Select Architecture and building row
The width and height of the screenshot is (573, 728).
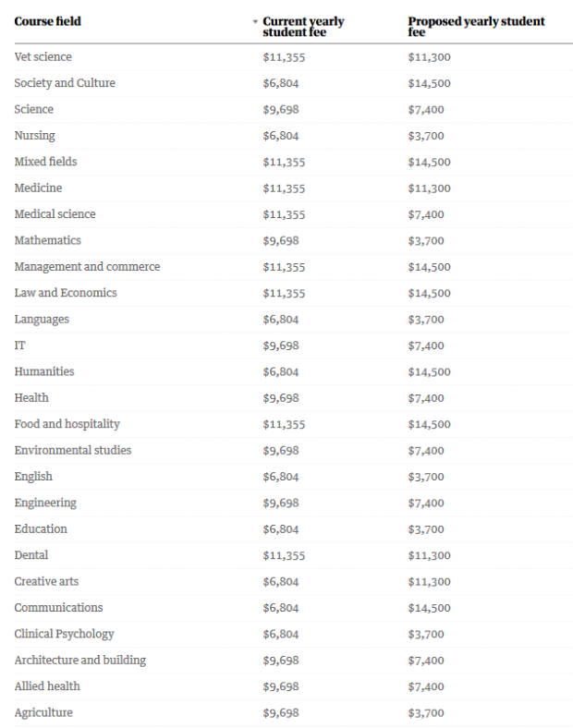pyautogui.click(x=79, y=661)
